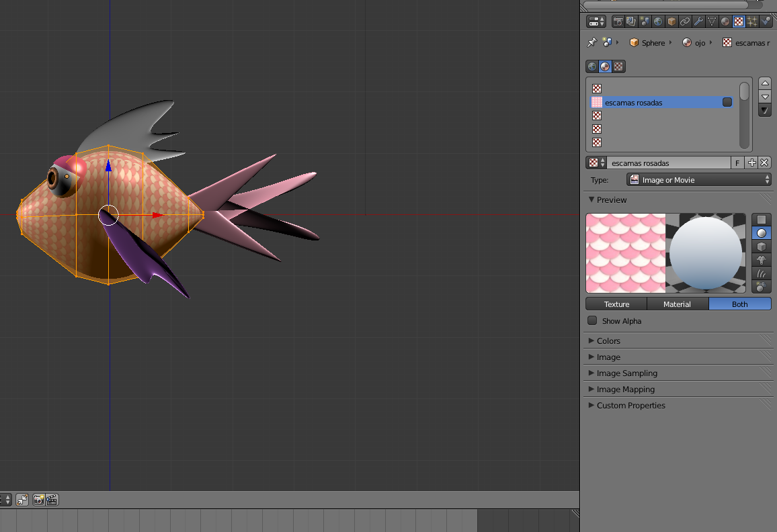Switch preview to Texture tab
Image resolution: width=777 pixels, height=532 pixels.
click(616, 304)
